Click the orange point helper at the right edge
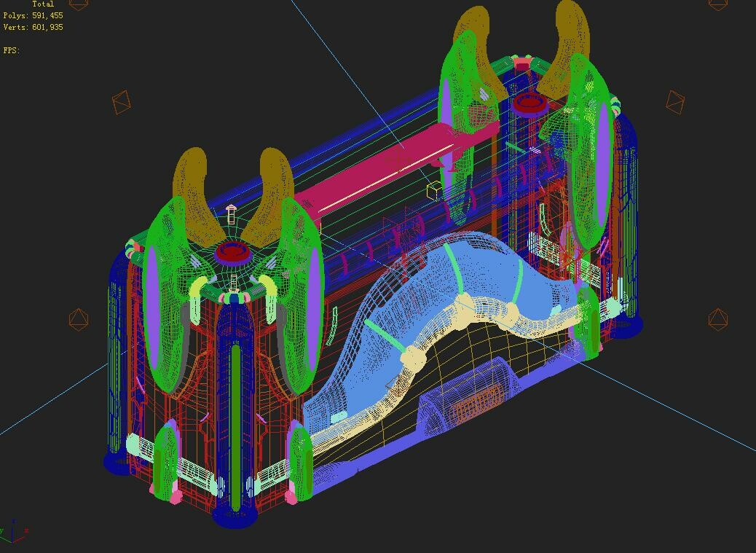The width and height of the screenshot is (756, 553). pyautogui.click(x=717, y=317)
